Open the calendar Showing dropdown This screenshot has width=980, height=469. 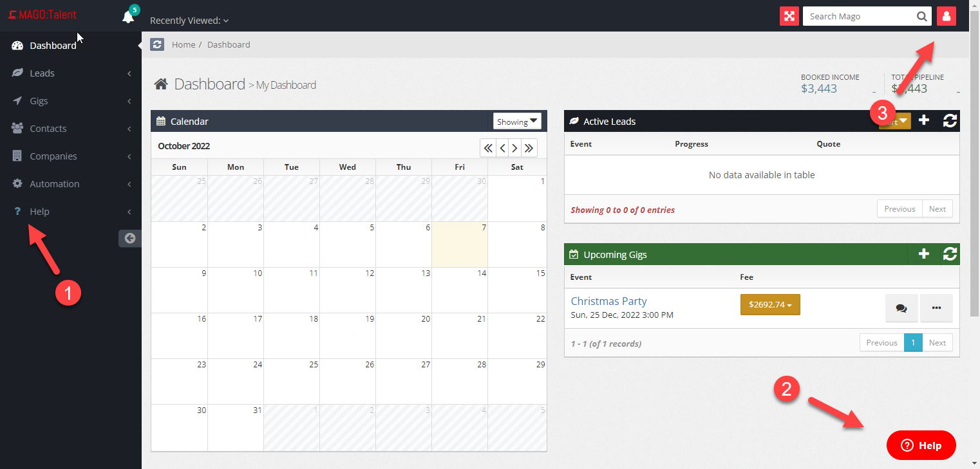pyautogui.click(x=517, y=122)
